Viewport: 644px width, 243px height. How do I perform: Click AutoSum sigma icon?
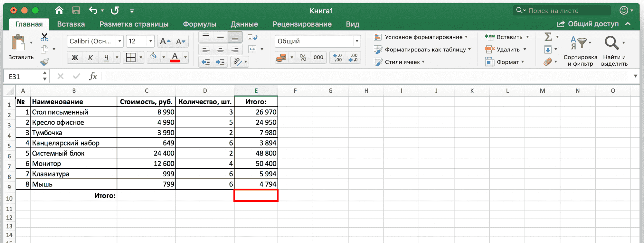tap(548, 37)
